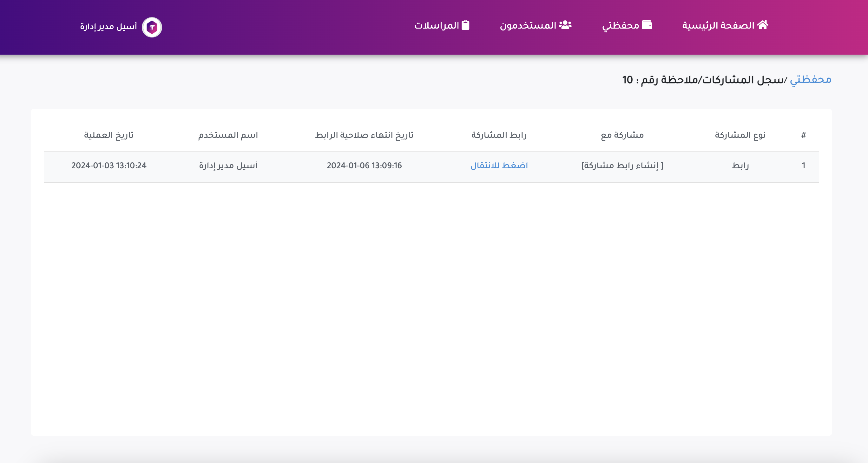Click the profile avatar logo

point(152,27)
